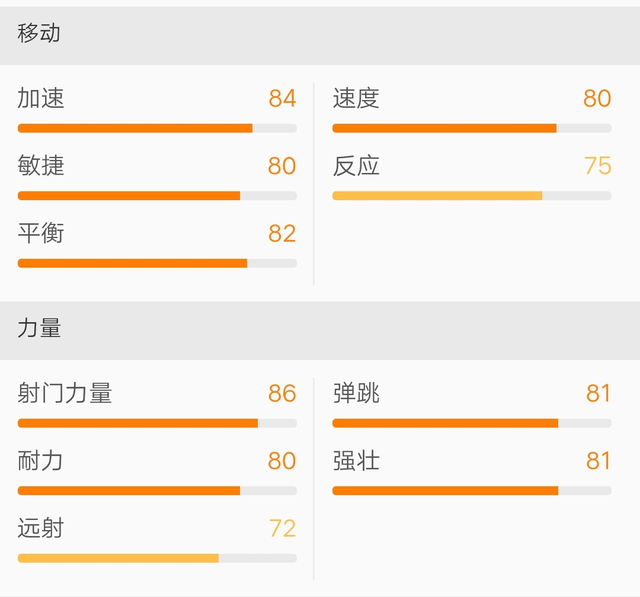640x597 pixels.
Task: Select the 力量 section header
Action: [320, 331]
